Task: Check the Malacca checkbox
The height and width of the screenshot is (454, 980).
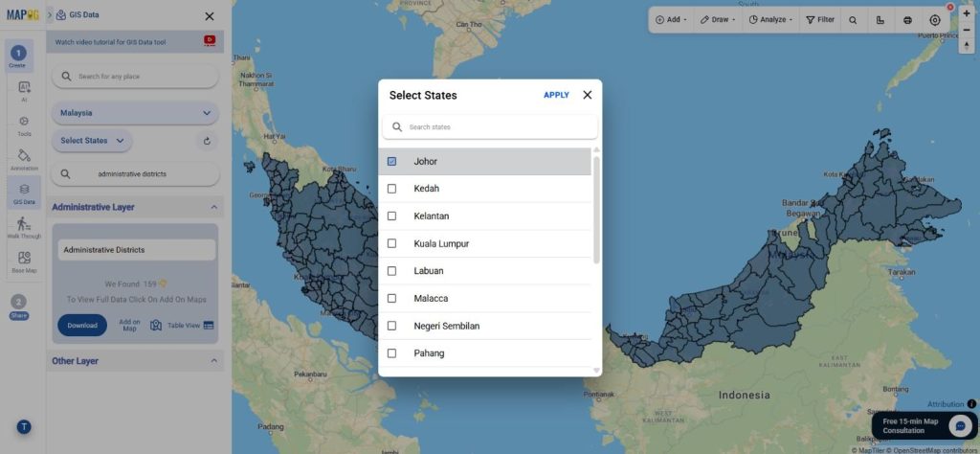Action: pyautogui.click(x=391, y=298)
